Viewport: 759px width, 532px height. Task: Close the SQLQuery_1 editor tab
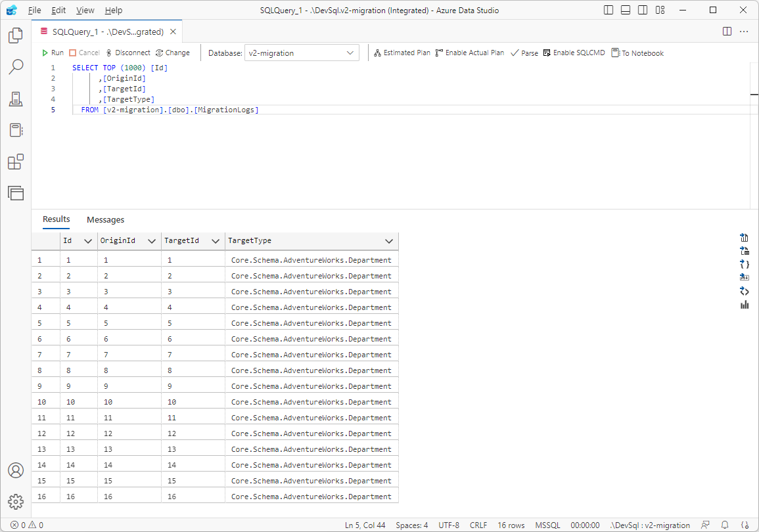[173, 32]
